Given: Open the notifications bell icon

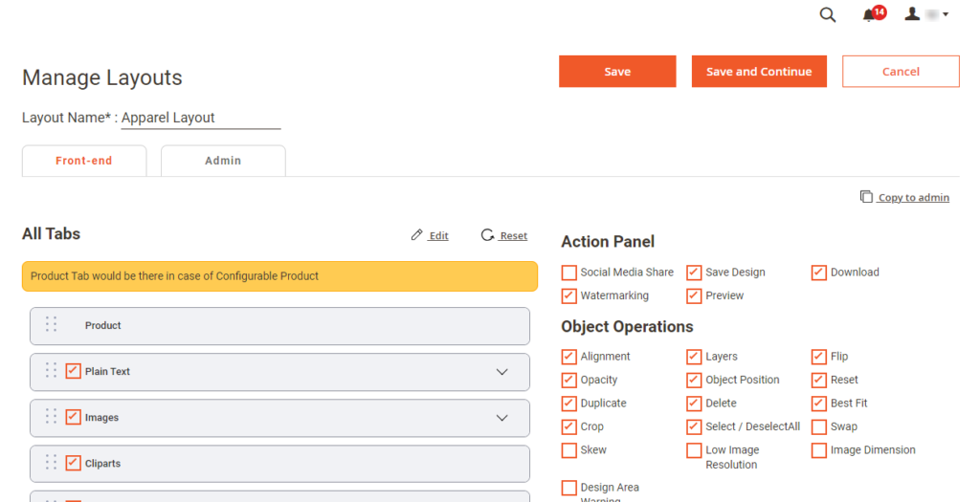Looking at the screenshot, I should click(x=869, y=15).
